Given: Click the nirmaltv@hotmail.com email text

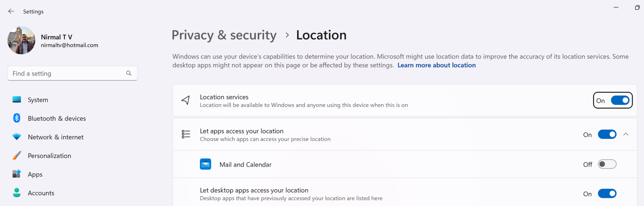Looking at the screenshot, I should [x=69, y=45].
